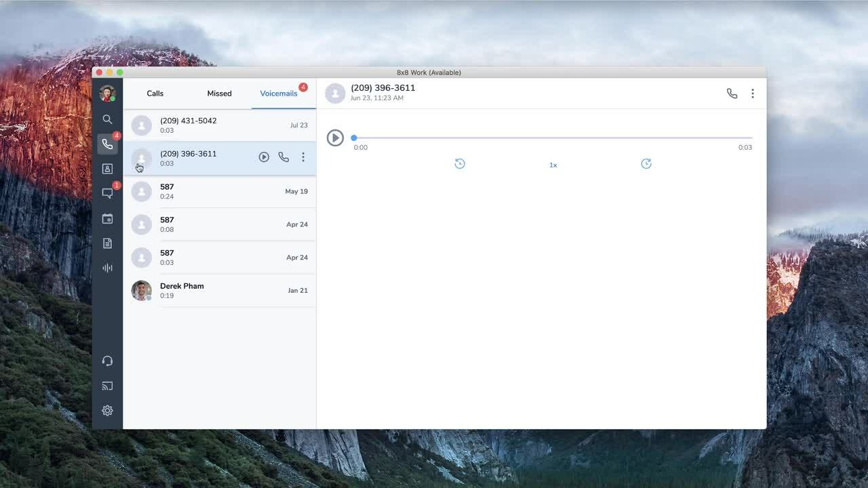Screen dimensions: 868x488
Task: Open the support headset icon in sidebar
Action: pos(107,361)
